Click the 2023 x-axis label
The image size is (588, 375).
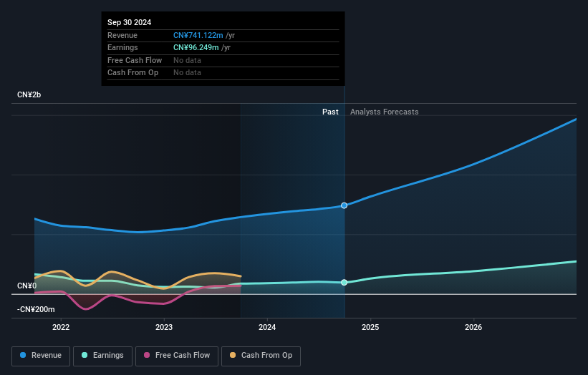tap(164, 328)
